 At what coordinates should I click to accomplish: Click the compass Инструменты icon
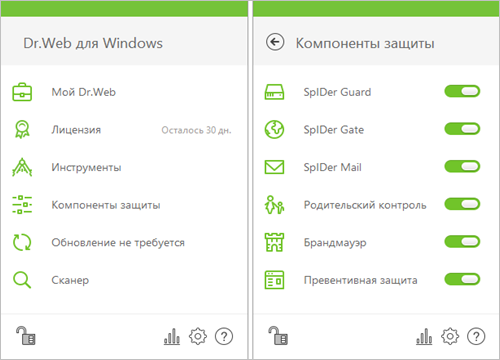22,167
